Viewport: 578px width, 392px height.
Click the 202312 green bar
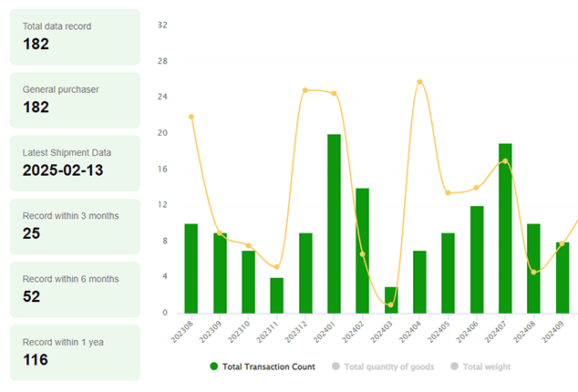[x=305, y=273]
